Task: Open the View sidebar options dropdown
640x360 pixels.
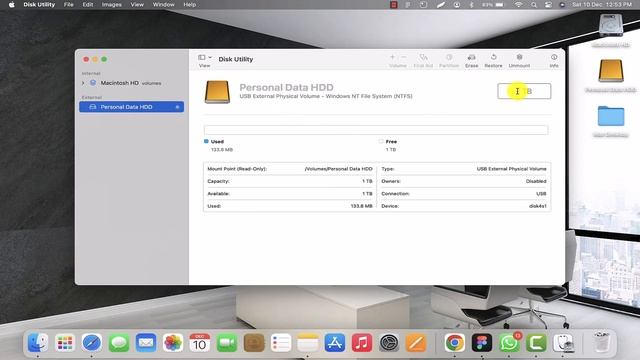Action: pyautogui.click(x=204, y=58)
